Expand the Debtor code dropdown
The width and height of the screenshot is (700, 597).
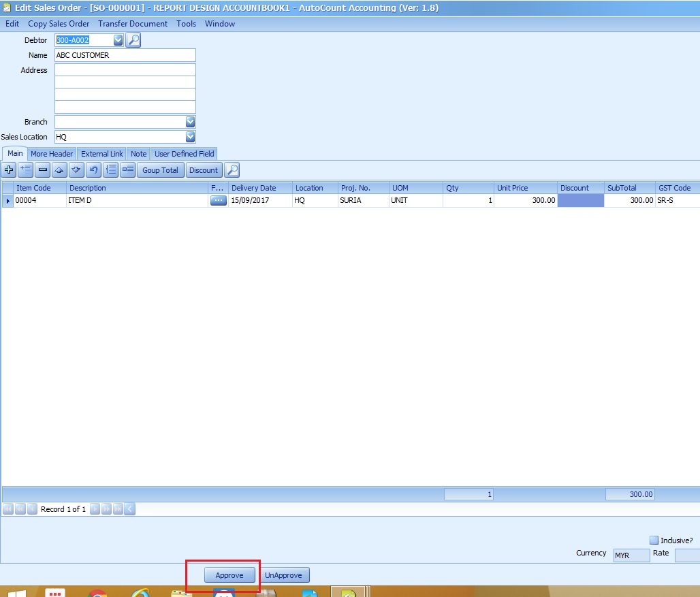point(118,40)
